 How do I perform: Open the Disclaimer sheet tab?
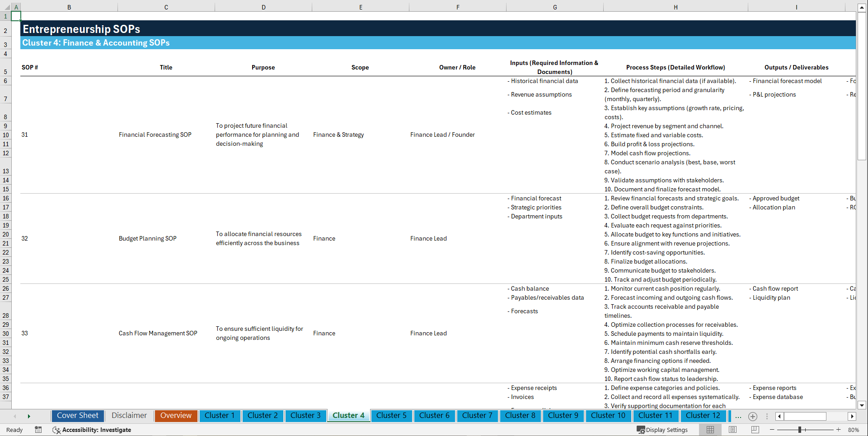click(x=129, y=416)
